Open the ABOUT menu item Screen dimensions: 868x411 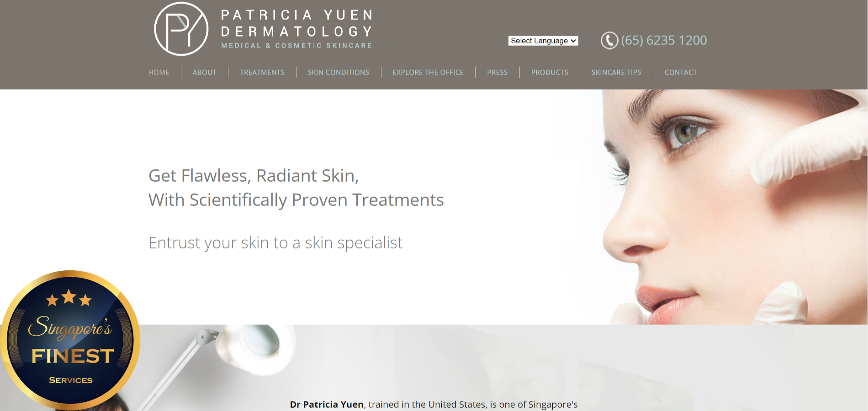click(x=205, y=72)
